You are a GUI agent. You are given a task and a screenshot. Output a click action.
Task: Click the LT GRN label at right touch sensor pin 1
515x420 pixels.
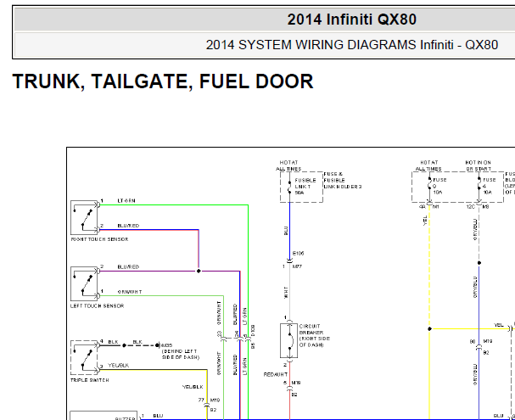tap(126, 200)
